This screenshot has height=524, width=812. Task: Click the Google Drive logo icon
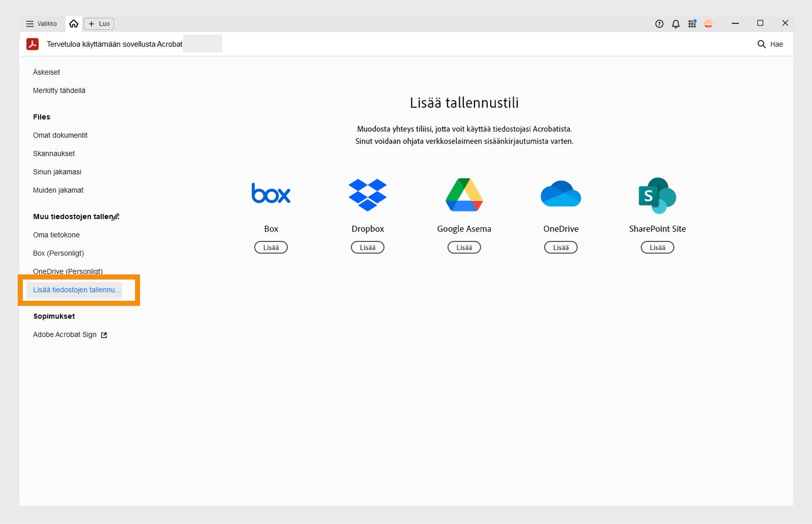(x=464, y=195)
